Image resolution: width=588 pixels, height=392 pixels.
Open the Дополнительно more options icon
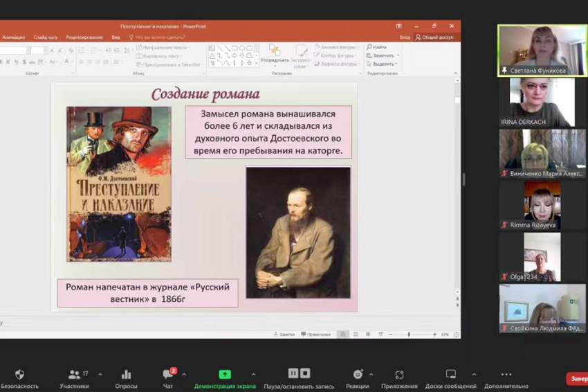pos(506,375)
